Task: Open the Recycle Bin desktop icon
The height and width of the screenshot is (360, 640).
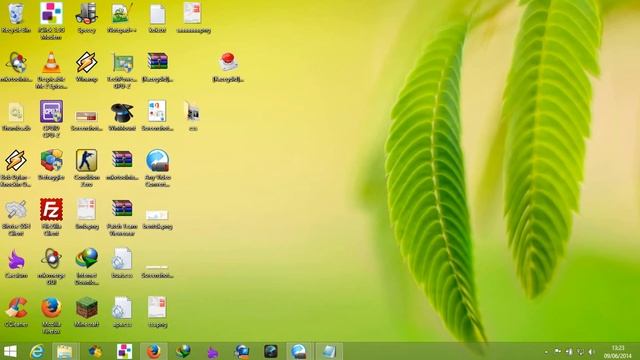Action: click(16, 18)
